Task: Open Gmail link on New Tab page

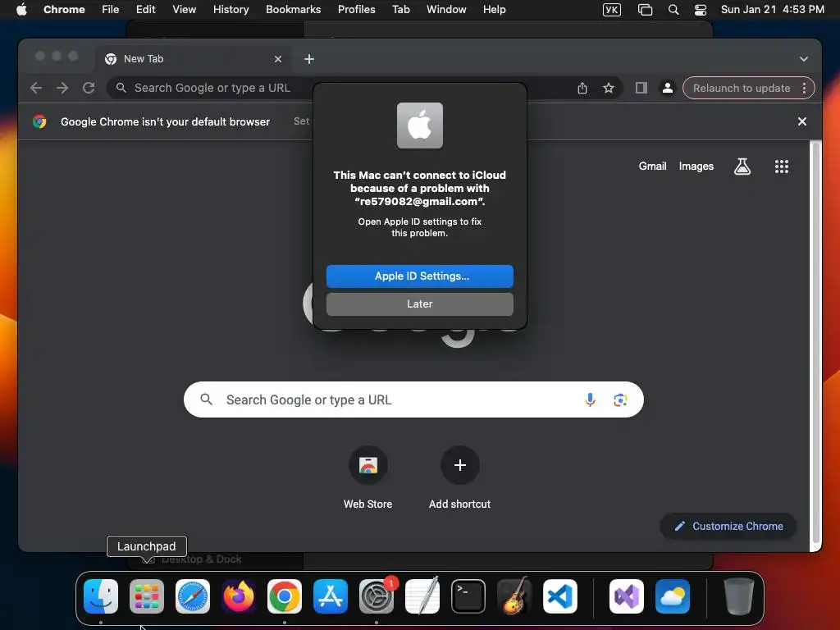Action: [652, 166]
